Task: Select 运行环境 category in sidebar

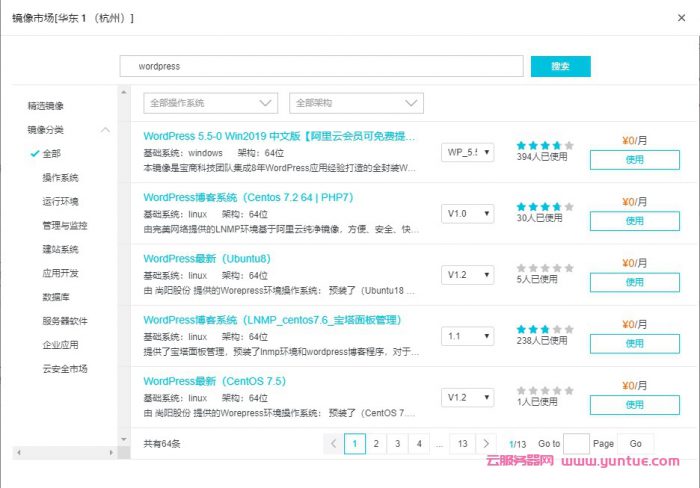Action: [x=60, y=201]
